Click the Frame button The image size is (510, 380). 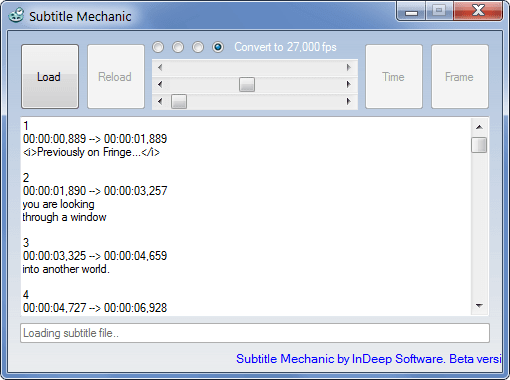(460, 77)
